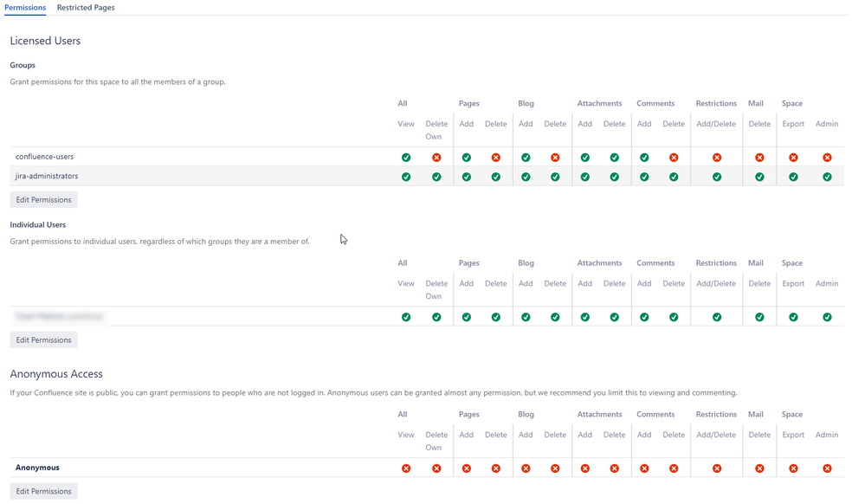The width and height of the screenshot is (865, 504).
Task: Click individual user Space Admin checkmark
Action: tap(827, 317)
